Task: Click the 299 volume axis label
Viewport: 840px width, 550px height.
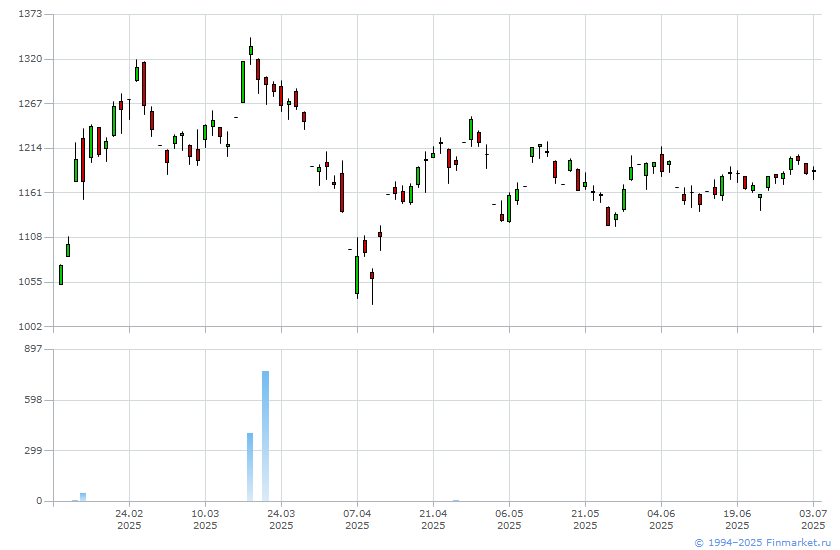Action: tap(33, 450)
